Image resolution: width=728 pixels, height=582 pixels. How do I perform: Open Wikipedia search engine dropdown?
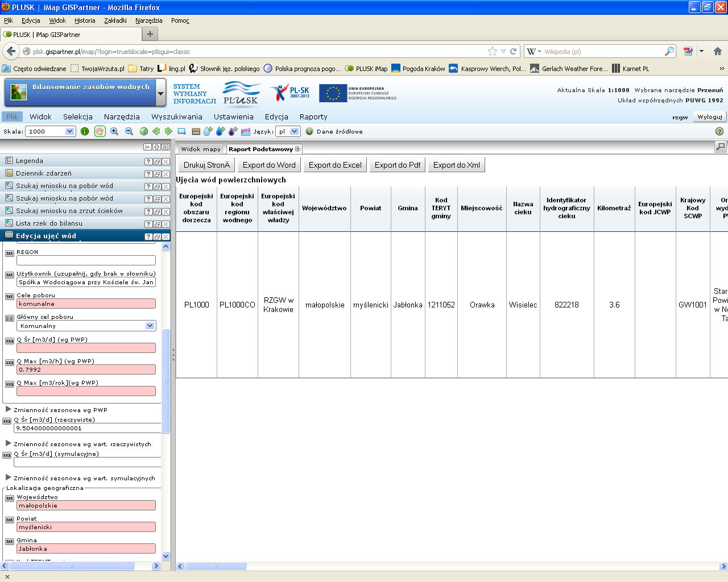(x=533, y=51)
